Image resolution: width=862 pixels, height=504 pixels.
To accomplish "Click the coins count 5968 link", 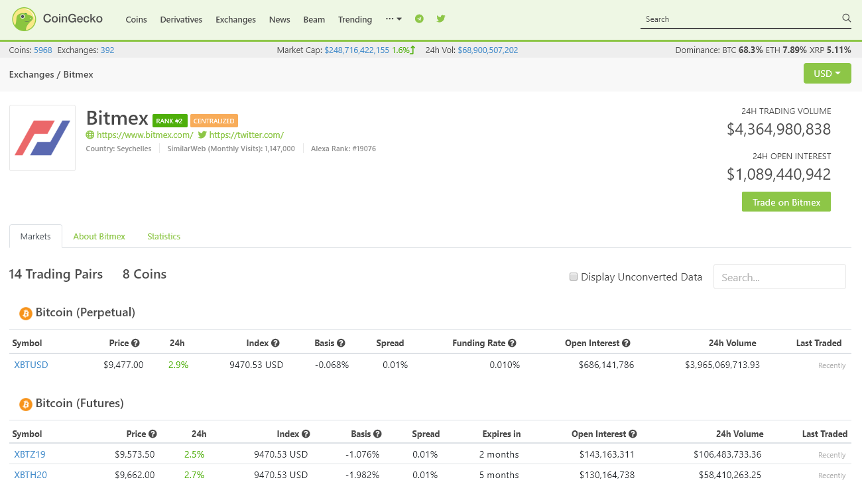I will 43,50.
